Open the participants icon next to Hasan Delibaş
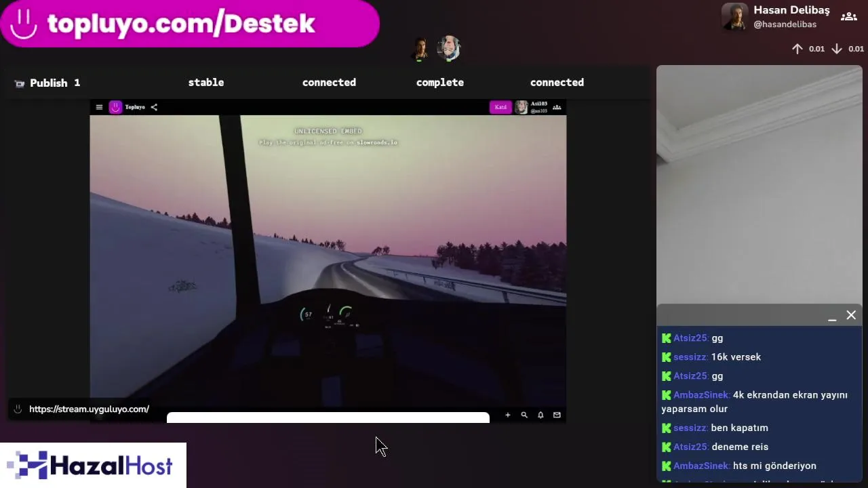868x488 pixels. click(848, 16)
